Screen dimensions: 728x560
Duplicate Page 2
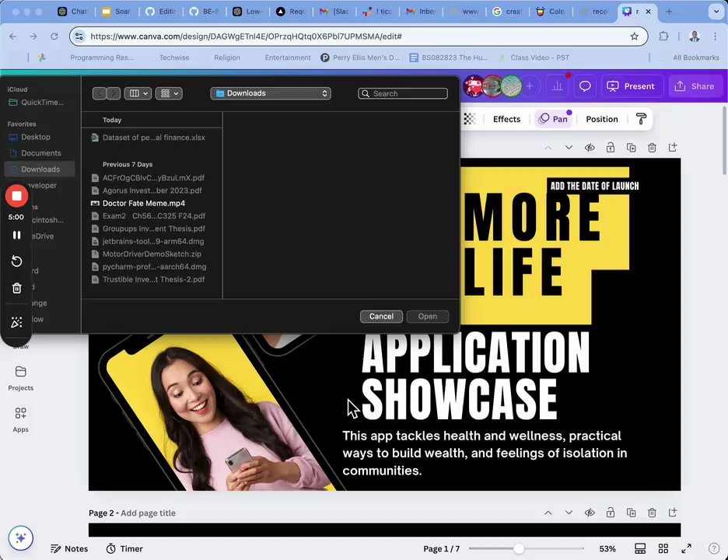click(632, 513)
